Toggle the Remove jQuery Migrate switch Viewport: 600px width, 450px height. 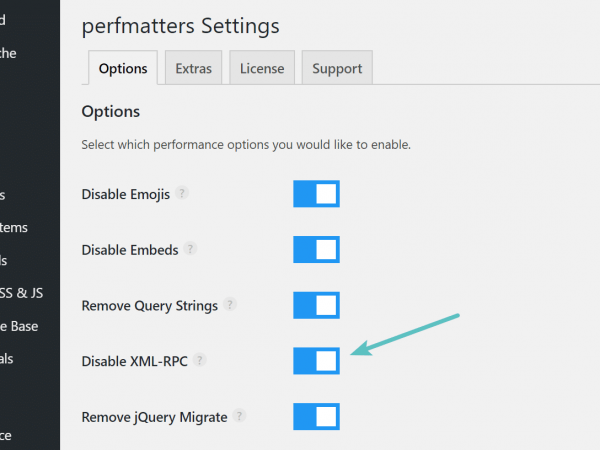(x=316, y=416)
